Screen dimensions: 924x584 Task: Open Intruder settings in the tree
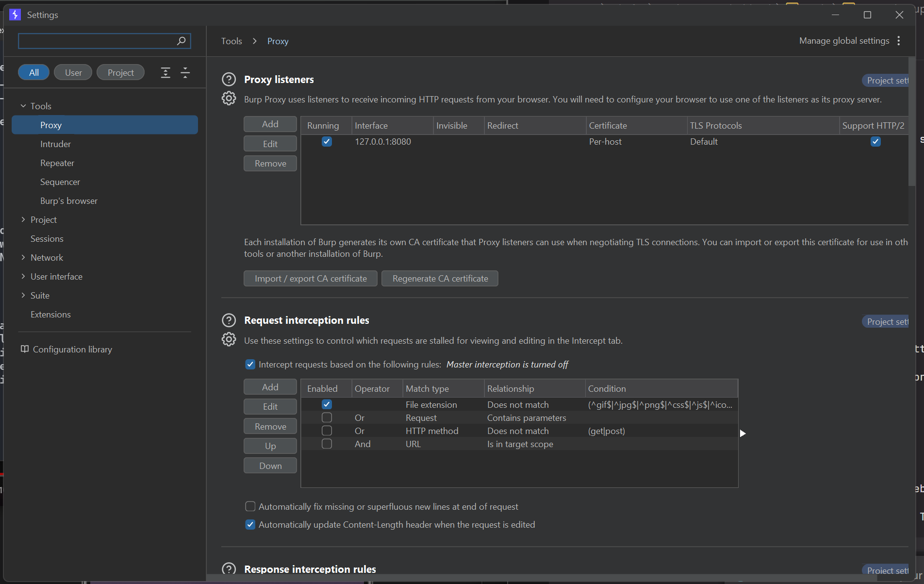[55, 144]
